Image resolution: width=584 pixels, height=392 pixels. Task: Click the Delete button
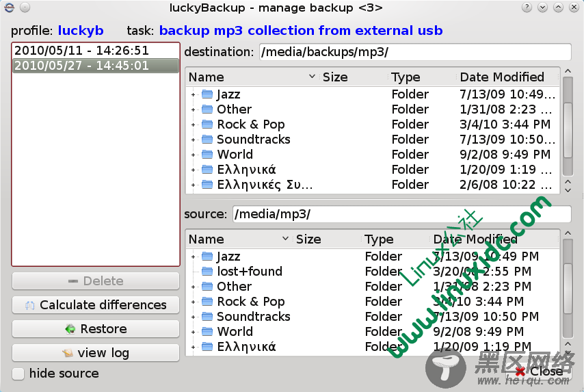tap(96, 281)
